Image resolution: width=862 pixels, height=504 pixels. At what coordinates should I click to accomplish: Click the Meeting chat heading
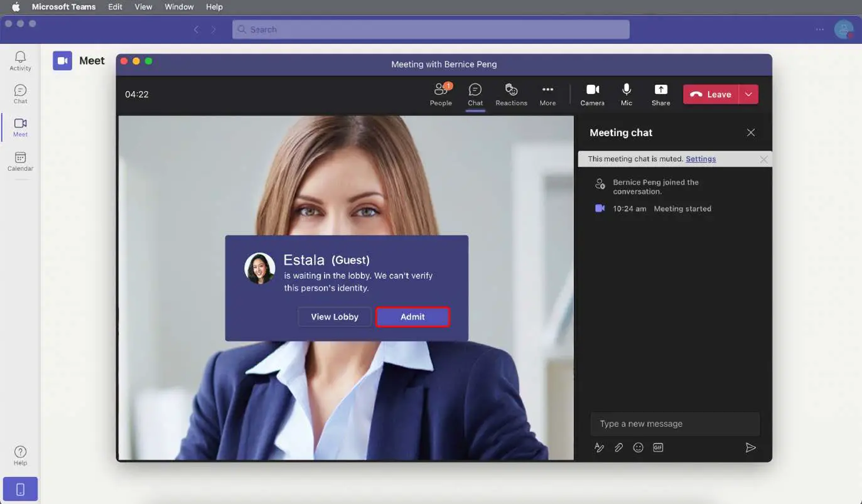pos(621,132)
